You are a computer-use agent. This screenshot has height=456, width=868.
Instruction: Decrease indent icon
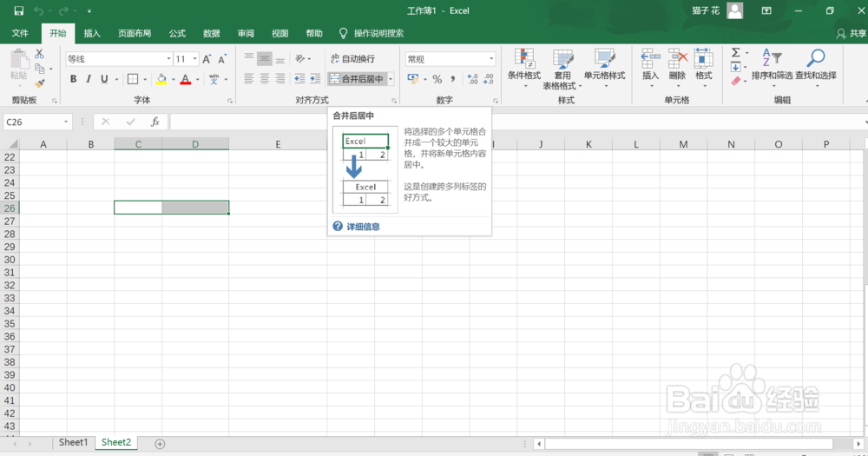click(x=299, y=79)
